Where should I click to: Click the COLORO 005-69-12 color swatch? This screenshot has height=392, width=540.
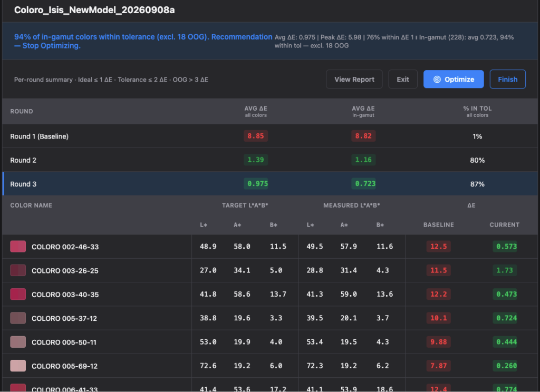[x=18, y=366]
